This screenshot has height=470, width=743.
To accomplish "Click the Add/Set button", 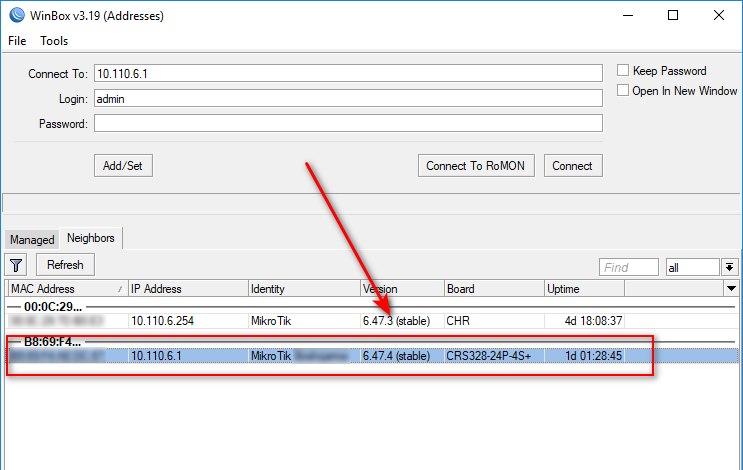I will pos(123,166).
